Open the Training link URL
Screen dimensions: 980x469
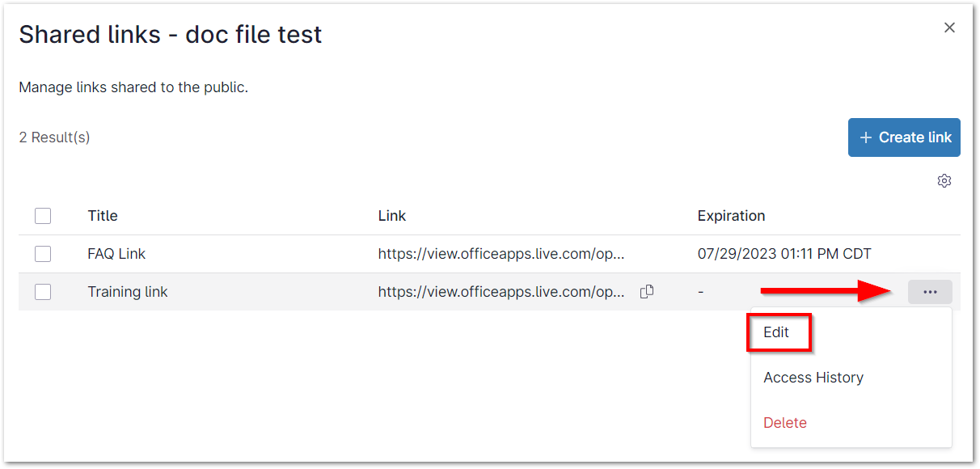coord(501,292)
